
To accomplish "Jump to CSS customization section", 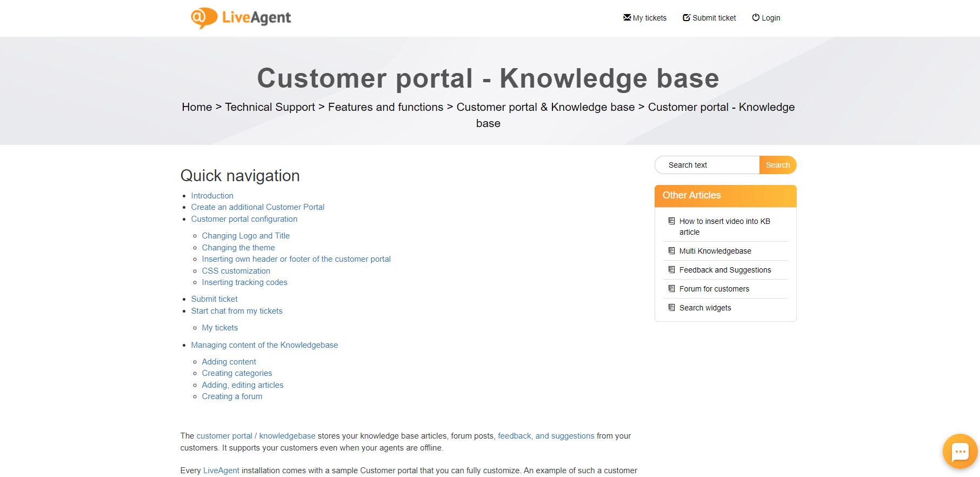I will pos(236,271).
